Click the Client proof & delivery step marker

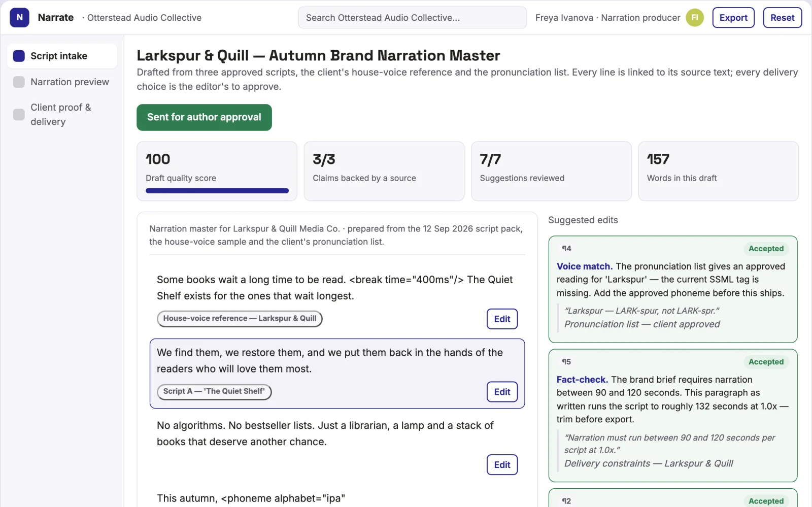(19, 114)
